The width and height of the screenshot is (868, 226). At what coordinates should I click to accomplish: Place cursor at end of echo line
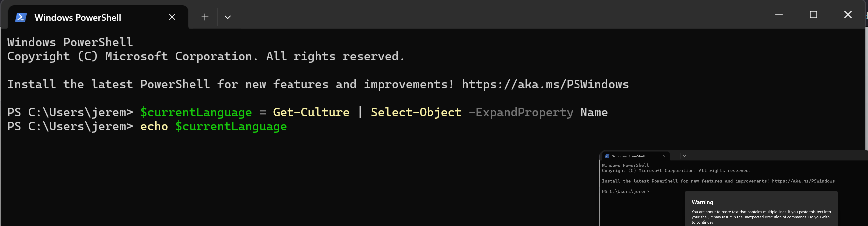coord(294,126)
